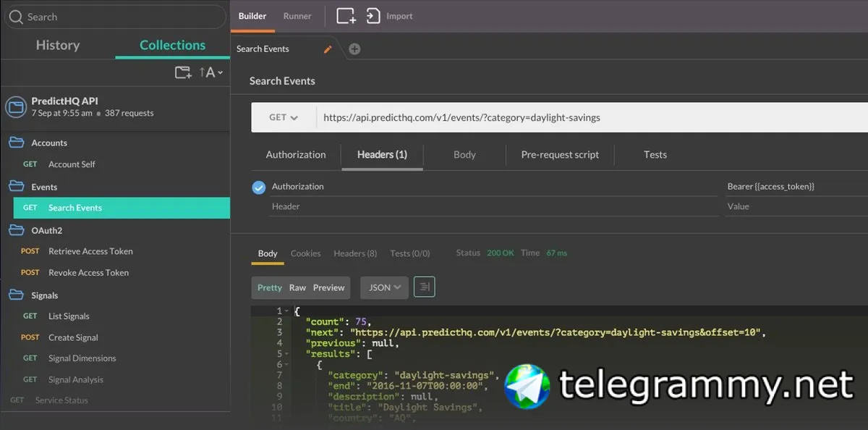The width and height of the screenshot is (868, 430).
Task: Open the response Headers (8) tab
Action: tap(355, 253)
